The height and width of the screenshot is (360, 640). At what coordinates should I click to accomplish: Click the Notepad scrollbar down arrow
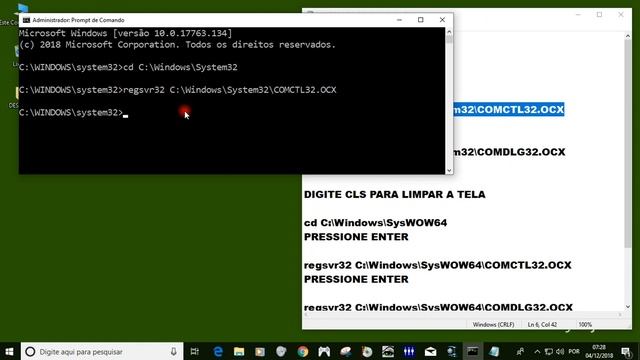pos(628,307)
